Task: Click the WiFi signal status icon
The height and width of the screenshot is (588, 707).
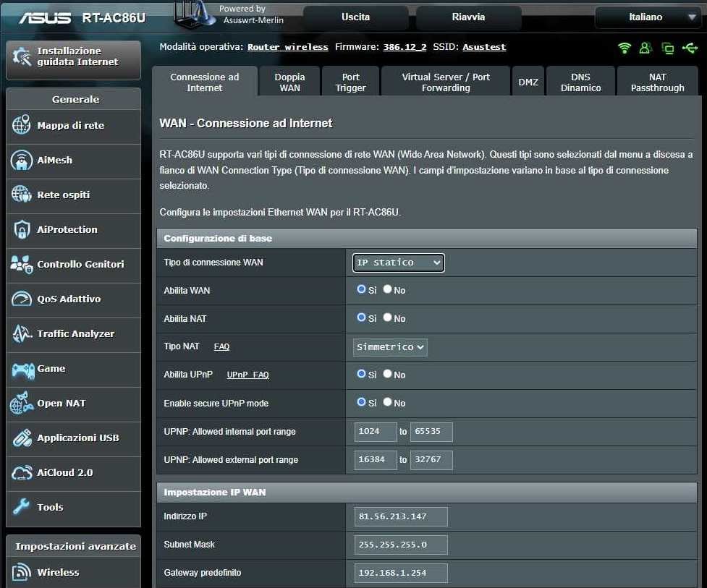Action: click(x=624, y=48)
